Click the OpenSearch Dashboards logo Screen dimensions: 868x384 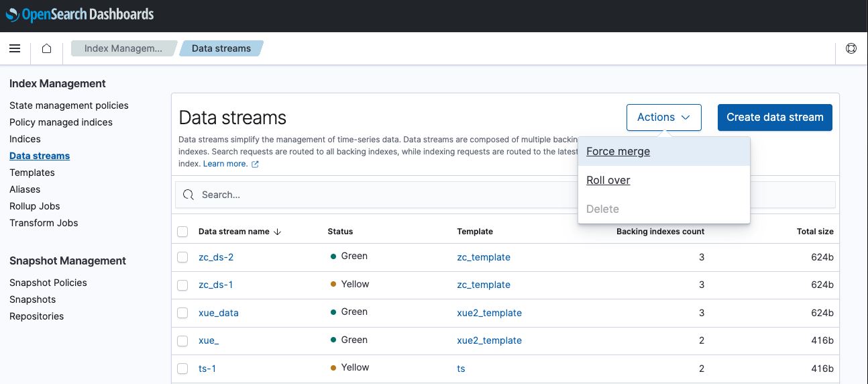(80, 14)
